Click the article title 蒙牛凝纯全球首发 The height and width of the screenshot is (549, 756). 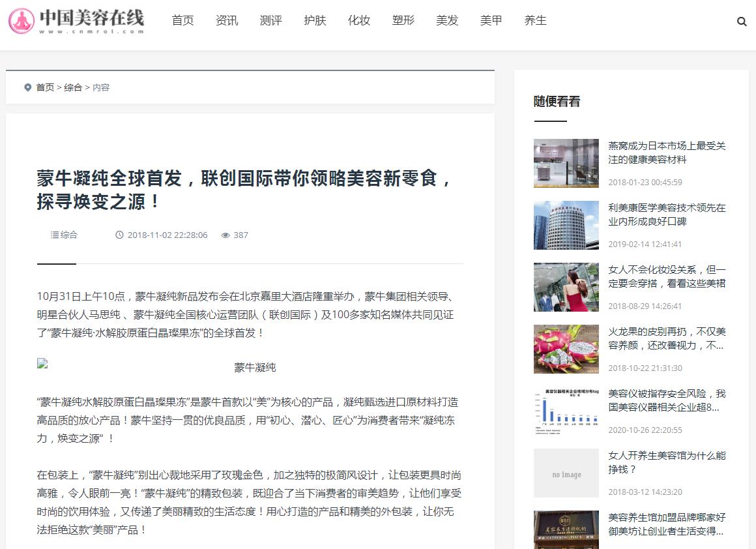pos(244,190)
